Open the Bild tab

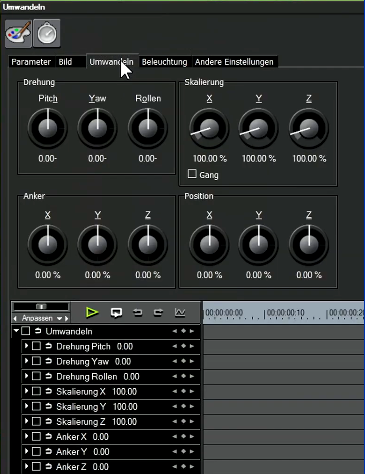(65, 62)
